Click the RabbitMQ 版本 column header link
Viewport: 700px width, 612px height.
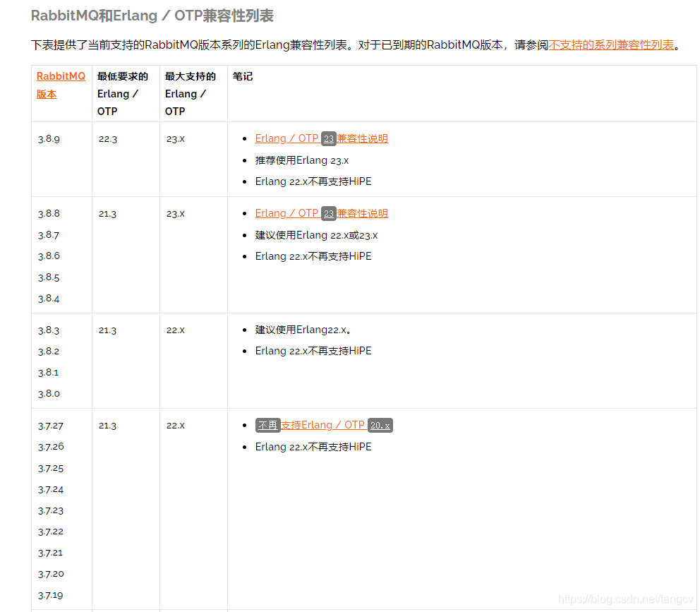59,84
